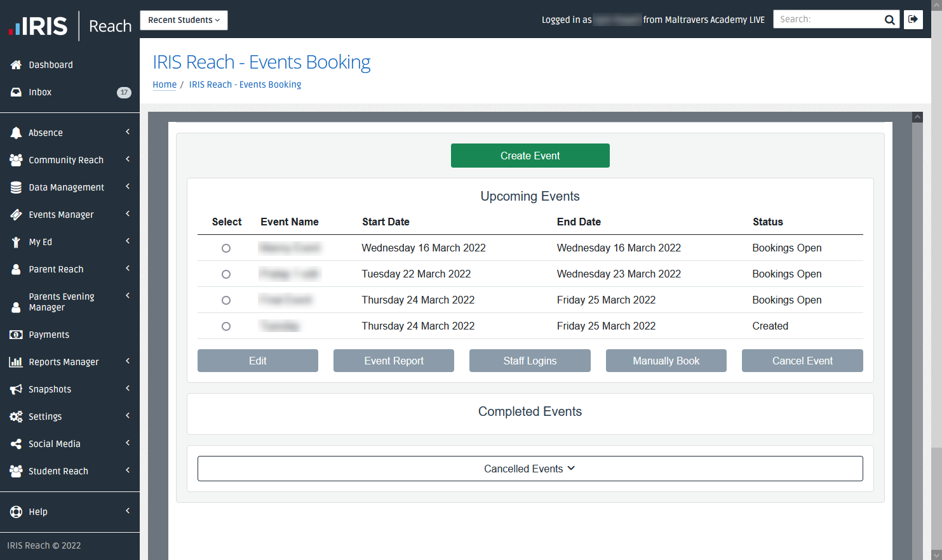
Task: Click the Events Booking breadcrumb link
Action: (245, 84)
